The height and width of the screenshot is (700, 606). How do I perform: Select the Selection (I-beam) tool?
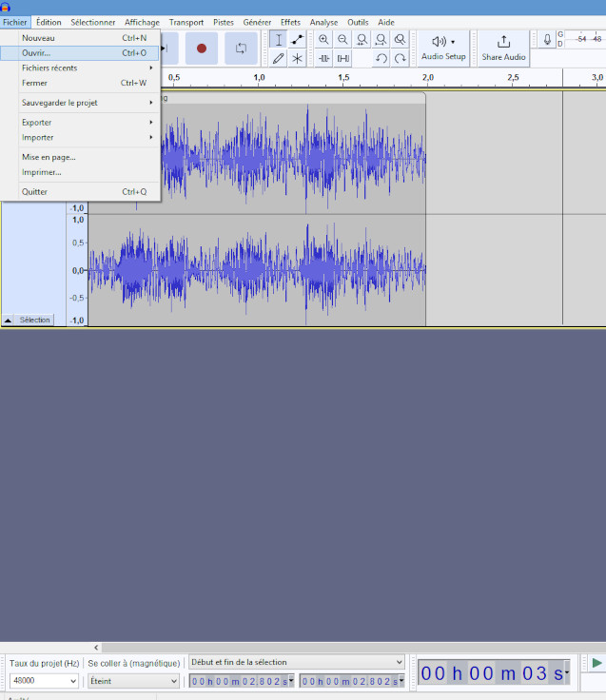point(278,40)
